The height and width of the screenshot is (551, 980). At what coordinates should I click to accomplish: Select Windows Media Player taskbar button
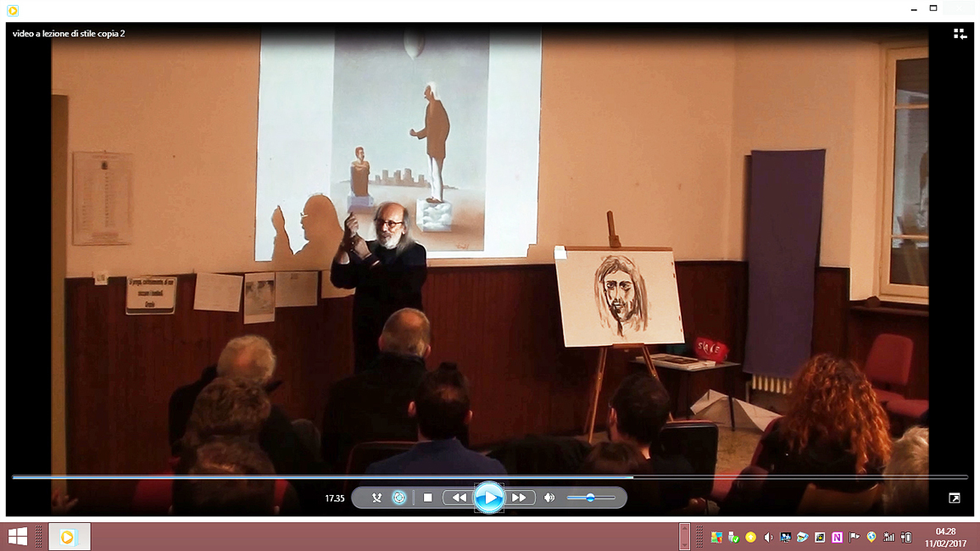70,537
